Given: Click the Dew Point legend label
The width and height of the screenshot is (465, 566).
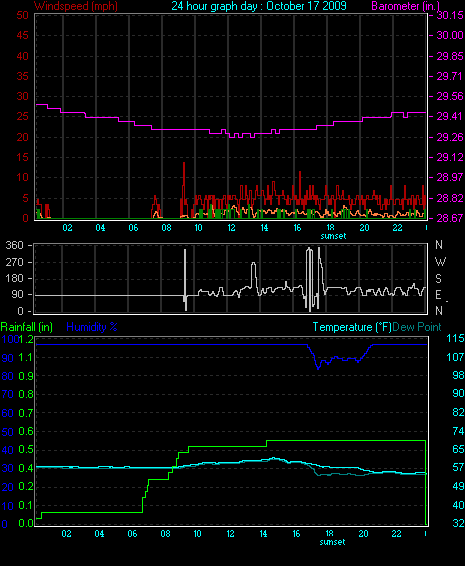Looking at the screenshot, I should pos(417,327).
